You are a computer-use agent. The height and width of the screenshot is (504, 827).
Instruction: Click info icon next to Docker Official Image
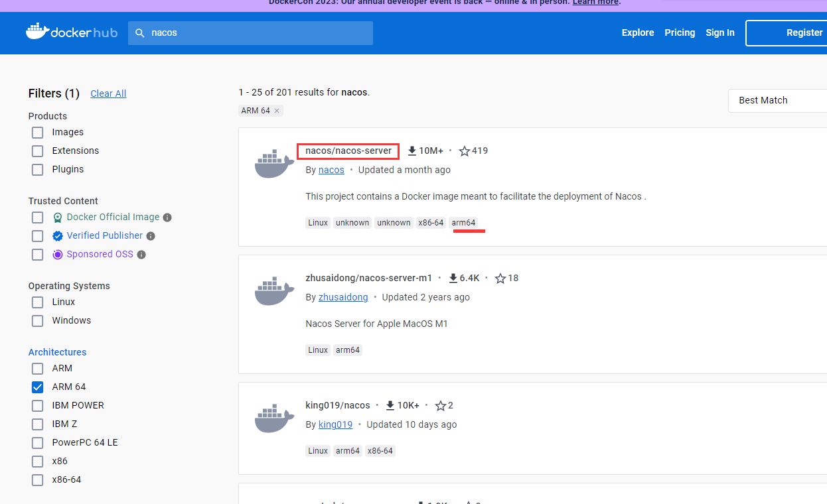tap(167, 218)
